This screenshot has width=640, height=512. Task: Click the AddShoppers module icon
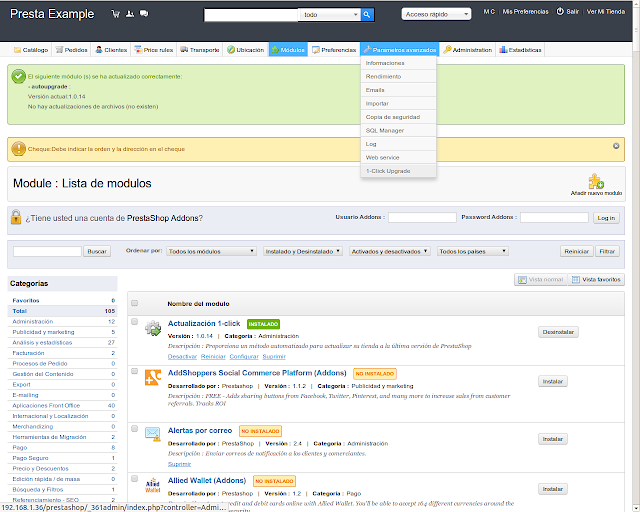(x=153, y=378)
